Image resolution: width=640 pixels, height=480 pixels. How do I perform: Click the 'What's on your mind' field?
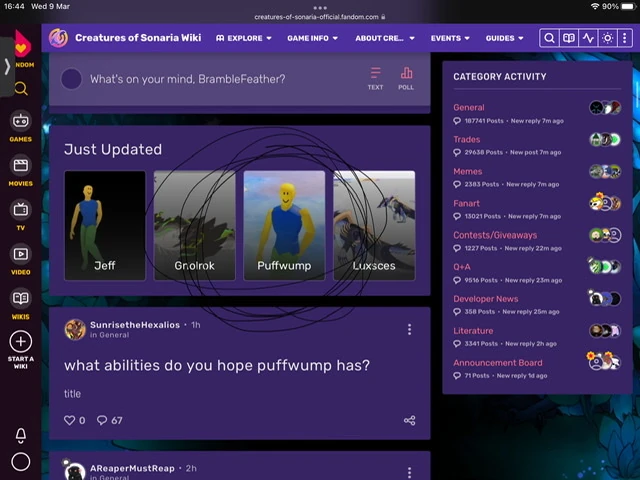coord(188,79)
